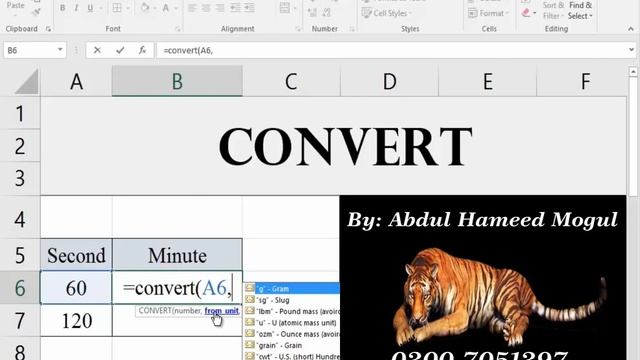Viewport: 640px width, 360px height.
Task: Click the 'Second' header cell
Action: click(76, 256)
